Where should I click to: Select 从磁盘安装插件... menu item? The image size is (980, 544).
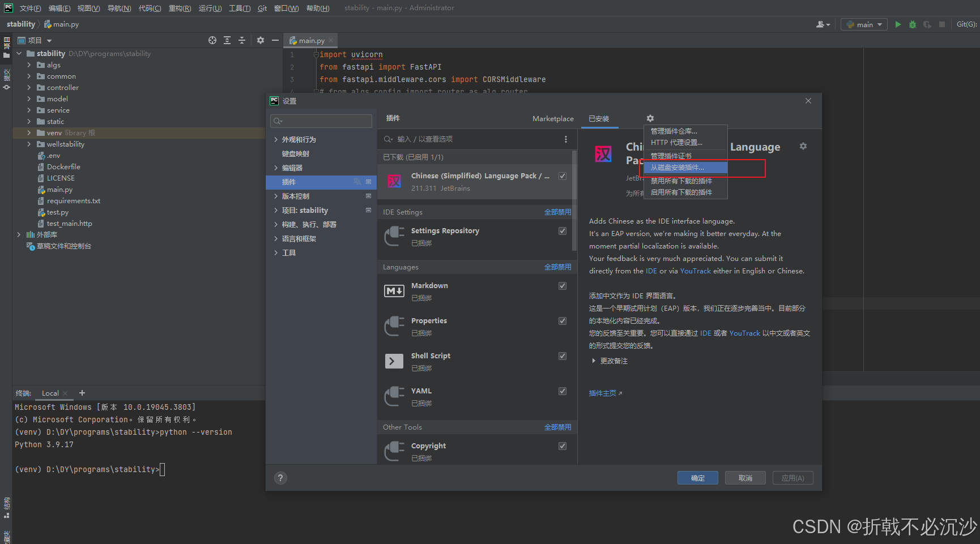pyautogui.click(x=685, y=168)
